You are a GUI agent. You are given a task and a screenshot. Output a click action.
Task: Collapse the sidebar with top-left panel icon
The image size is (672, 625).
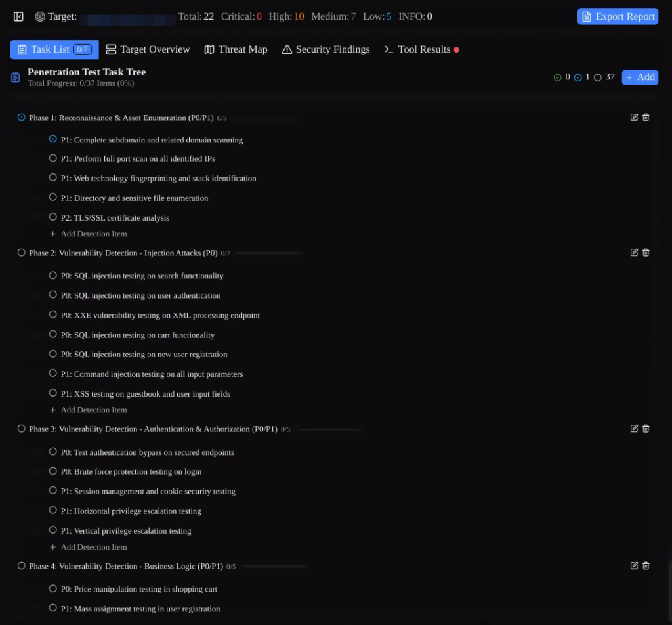[18, 16]
